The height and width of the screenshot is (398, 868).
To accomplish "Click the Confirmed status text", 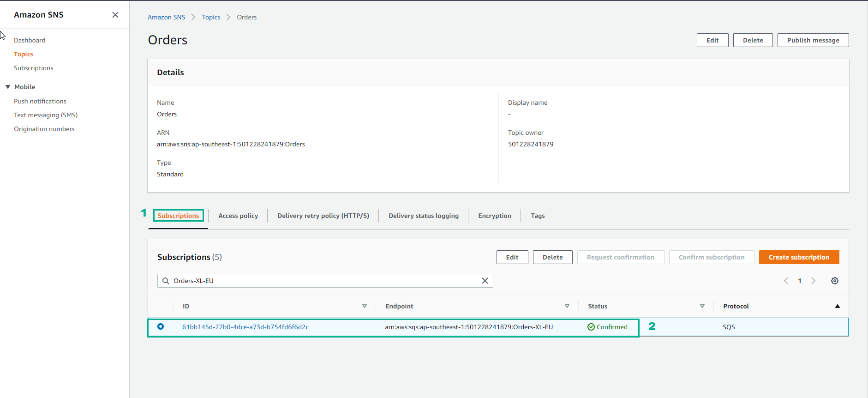I will click(x=612, y=327).
